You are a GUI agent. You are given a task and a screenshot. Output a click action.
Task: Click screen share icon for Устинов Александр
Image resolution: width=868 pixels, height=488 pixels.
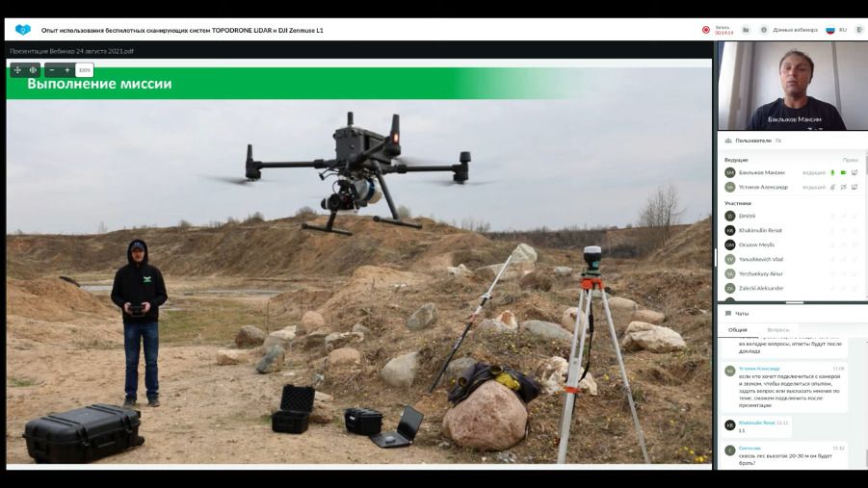pyautogui.click(x=855, y=187)
